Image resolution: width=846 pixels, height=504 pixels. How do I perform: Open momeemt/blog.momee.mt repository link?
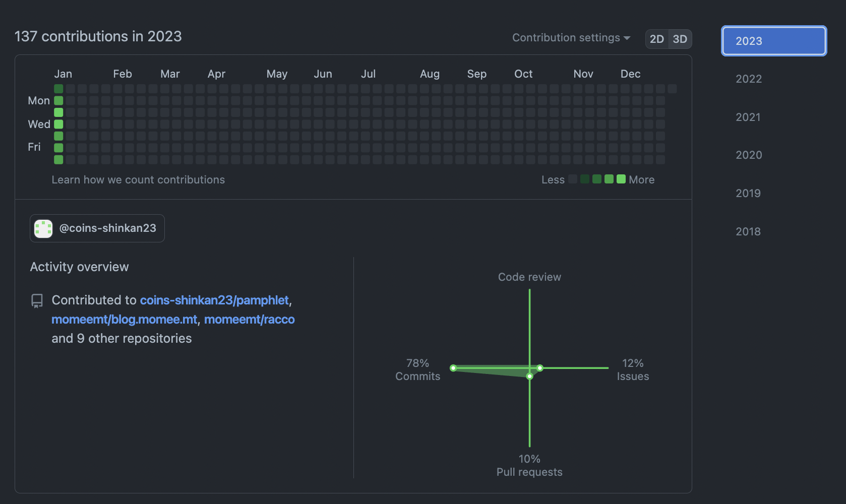click(x=124, y=320)
